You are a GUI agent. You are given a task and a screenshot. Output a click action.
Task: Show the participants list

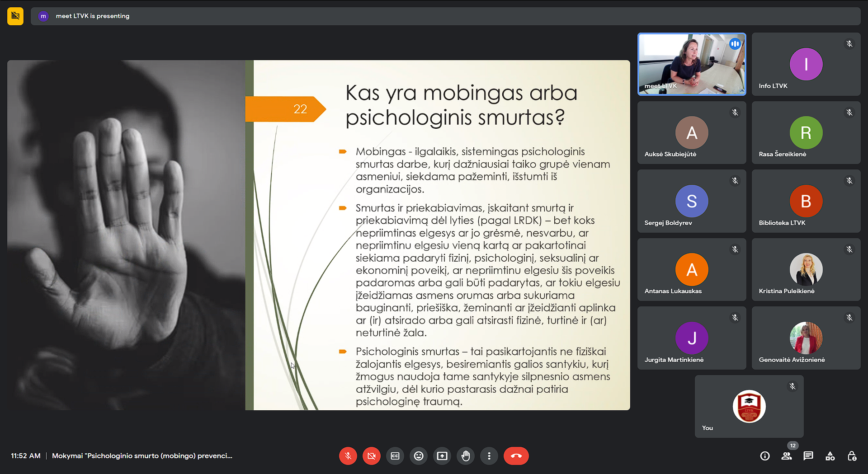(x=787, y=456)
